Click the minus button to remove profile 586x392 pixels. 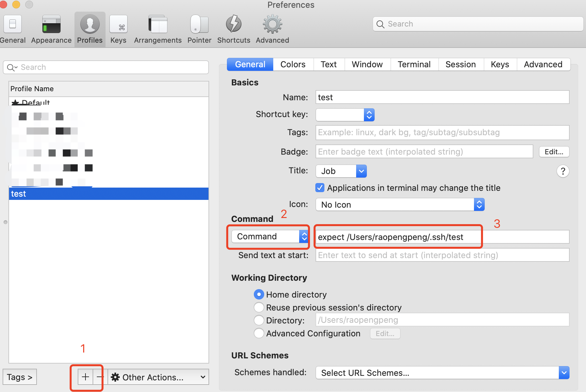click(x=100, y=377)
